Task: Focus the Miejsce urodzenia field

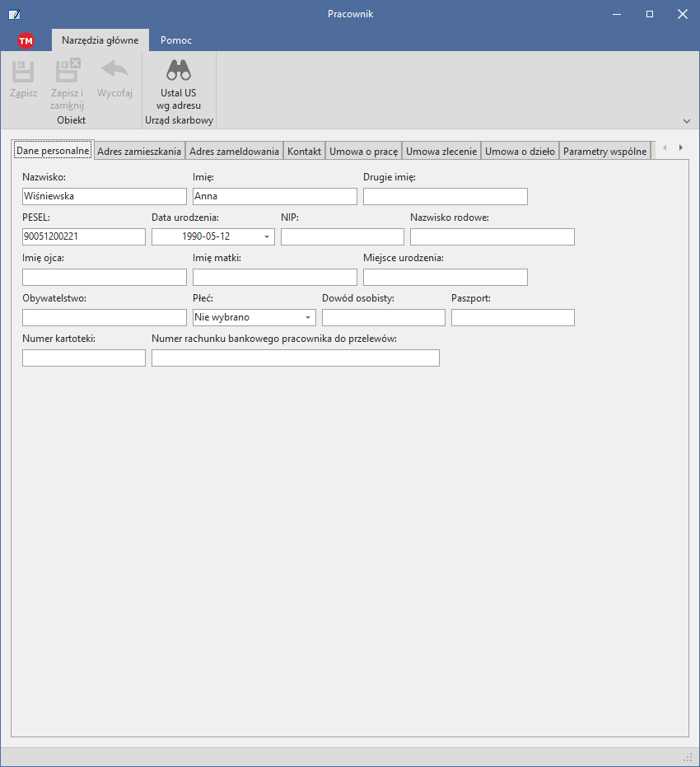Action: click(446, 278)
